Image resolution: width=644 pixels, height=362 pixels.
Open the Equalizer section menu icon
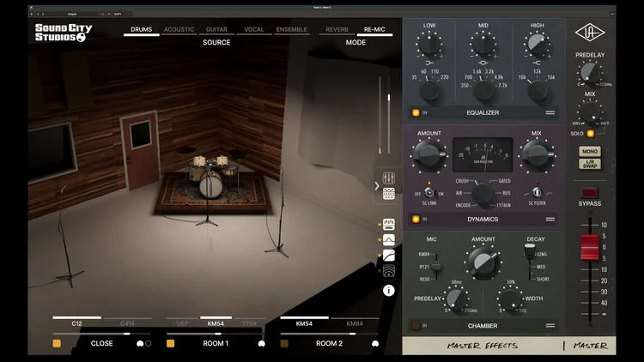click(x=550, y=113)
